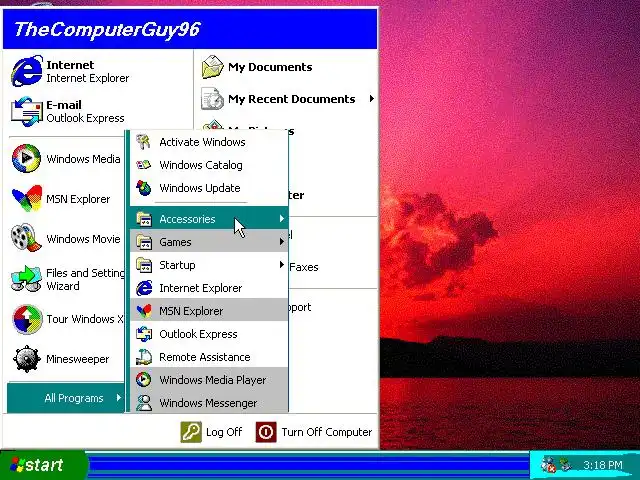Select Activate Windows menu entry
The image size is (640, 480).
(x=209, y=142)
